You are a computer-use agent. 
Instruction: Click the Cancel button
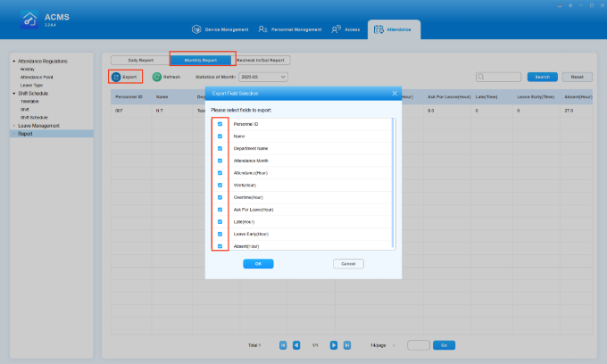(348, 264)
